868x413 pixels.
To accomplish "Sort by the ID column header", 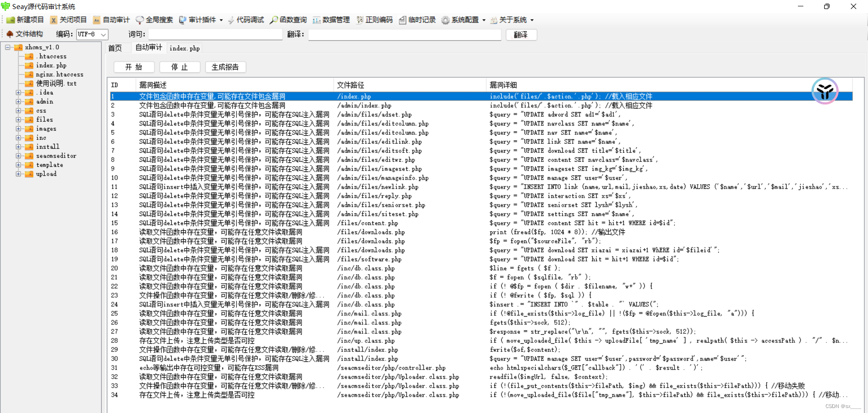I will [122, 85].
